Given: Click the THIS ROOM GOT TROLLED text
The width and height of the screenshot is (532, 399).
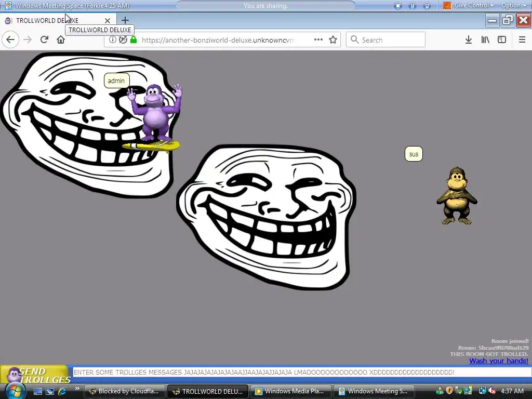Looking at the screenshot, I should [x=489, y=354].
